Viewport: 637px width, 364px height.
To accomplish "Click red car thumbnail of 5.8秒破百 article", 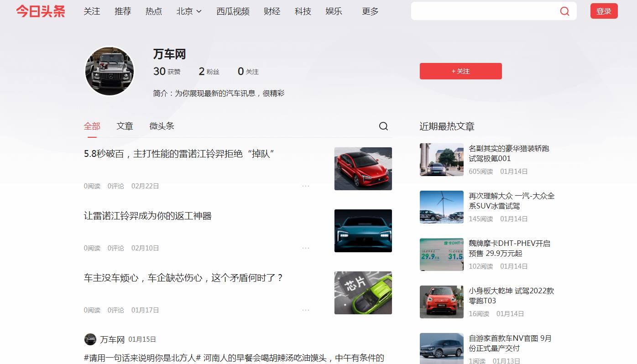I will (x=363, y=169).
